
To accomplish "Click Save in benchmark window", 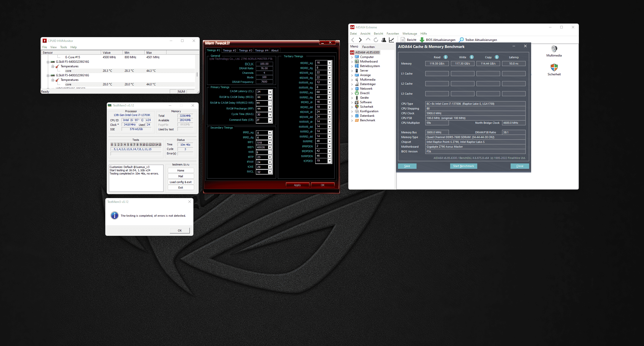I will click(x=407, y=166).
